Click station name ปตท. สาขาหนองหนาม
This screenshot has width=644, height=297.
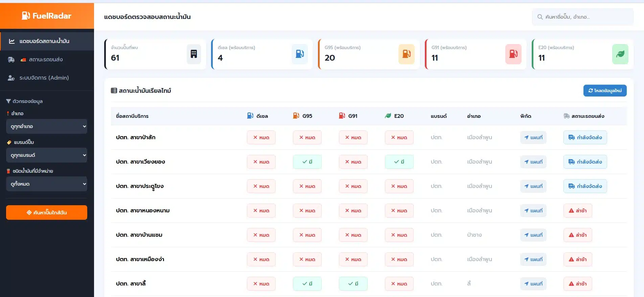143,210
